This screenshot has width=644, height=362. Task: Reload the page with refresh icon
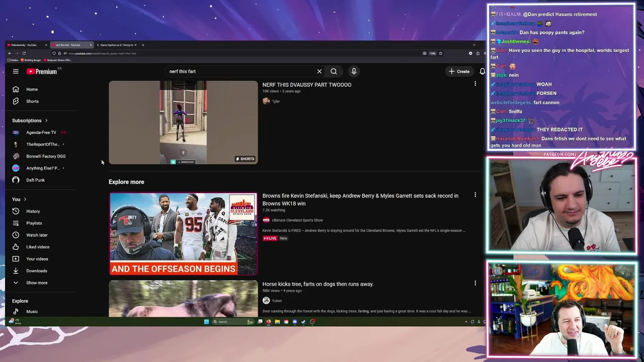click(24, 53)
